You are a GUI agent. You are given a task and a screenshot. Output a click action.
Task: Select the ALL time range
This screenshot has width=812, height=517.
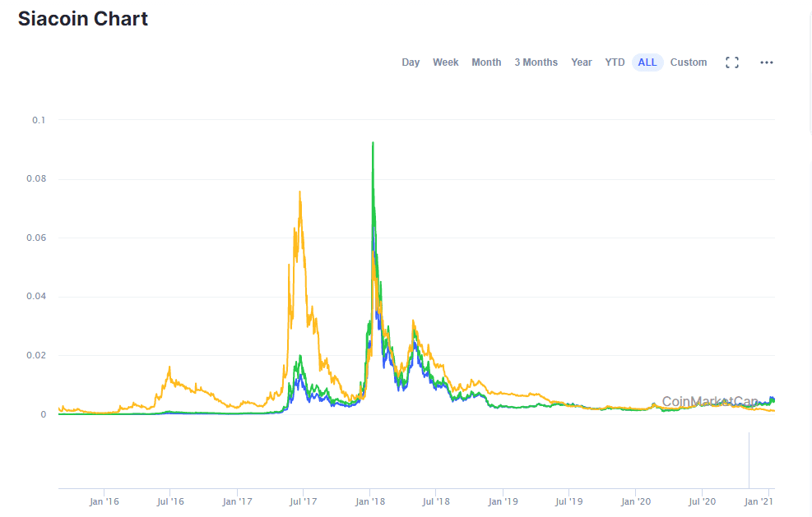[647, 62]
